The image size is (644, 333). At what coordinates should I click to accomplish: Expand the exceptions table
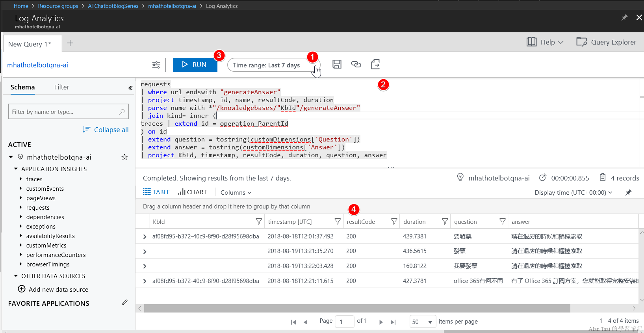21,226
